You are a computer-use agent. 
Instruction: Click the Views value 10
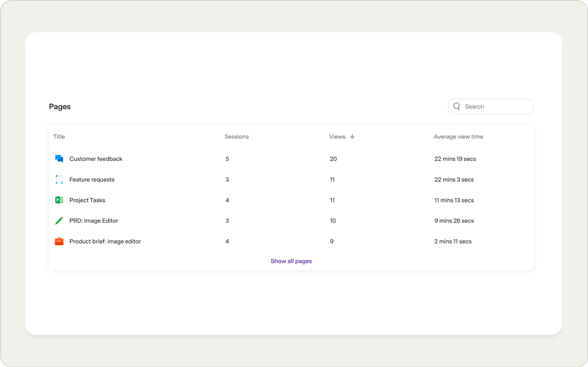(333, 221)
